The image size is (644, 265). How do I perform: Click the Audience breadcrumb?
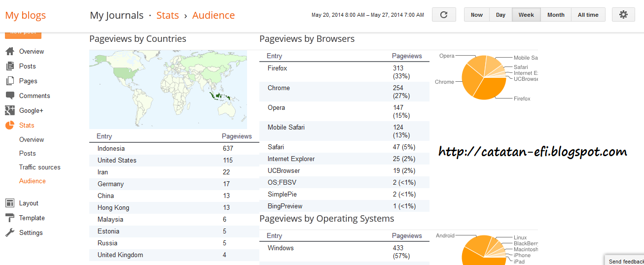pyautogui.click(x=214, y=15)
